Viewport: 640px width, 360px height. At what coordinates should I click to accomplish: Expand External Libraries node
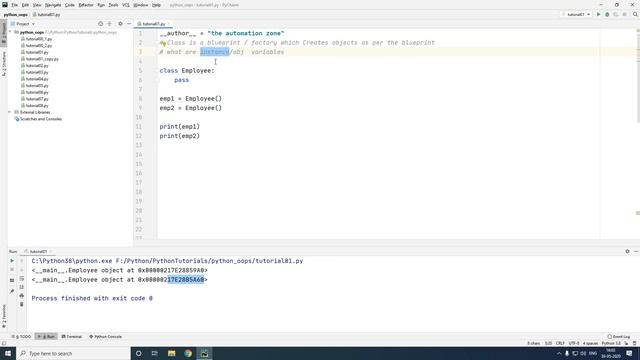click(x=10, y=112)
